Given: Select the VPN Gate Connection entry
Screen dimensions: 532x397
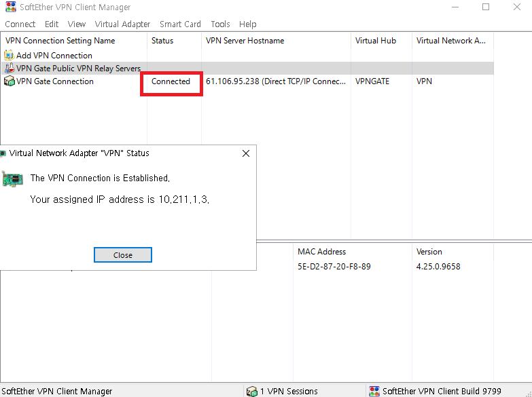Looking at the screenshot, I should [55, 81].
